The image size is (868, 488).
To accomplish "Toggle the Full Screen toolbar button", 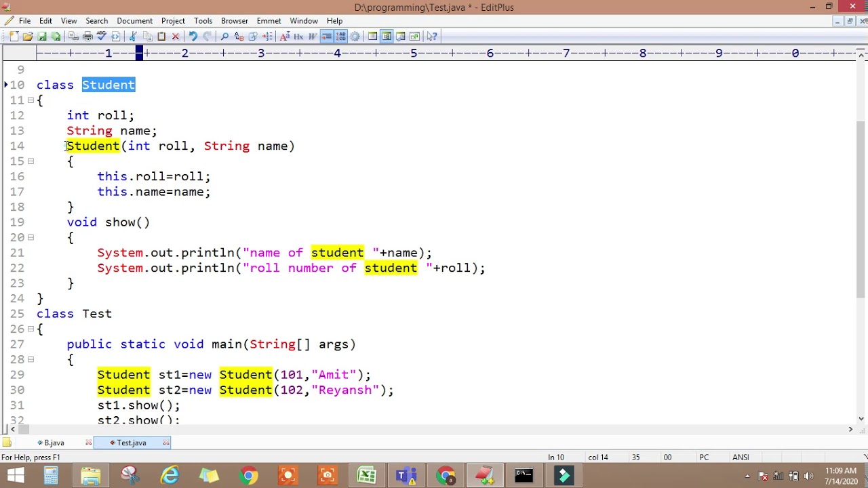I will (x=415, y=36).
